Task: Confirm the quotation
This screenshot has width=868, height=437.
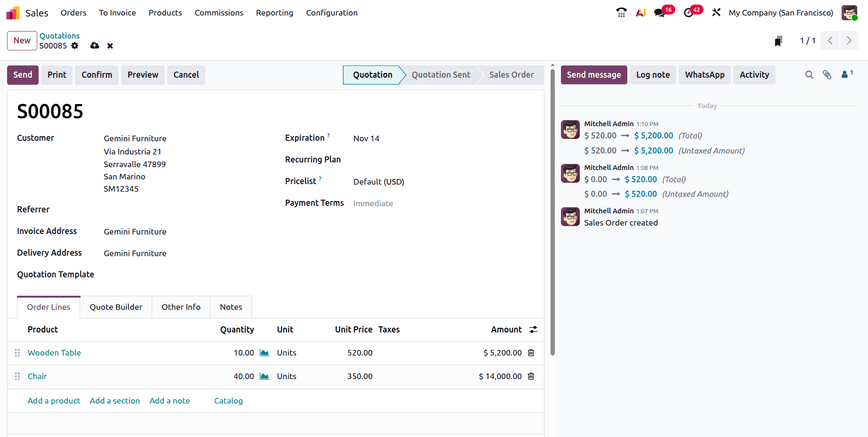Action: point(97,74)
